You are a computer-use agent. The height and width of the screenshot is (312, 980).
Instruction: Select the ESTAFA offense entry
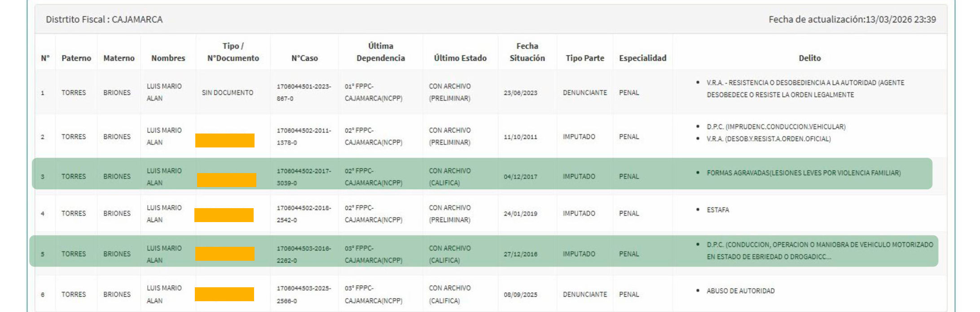717,210
